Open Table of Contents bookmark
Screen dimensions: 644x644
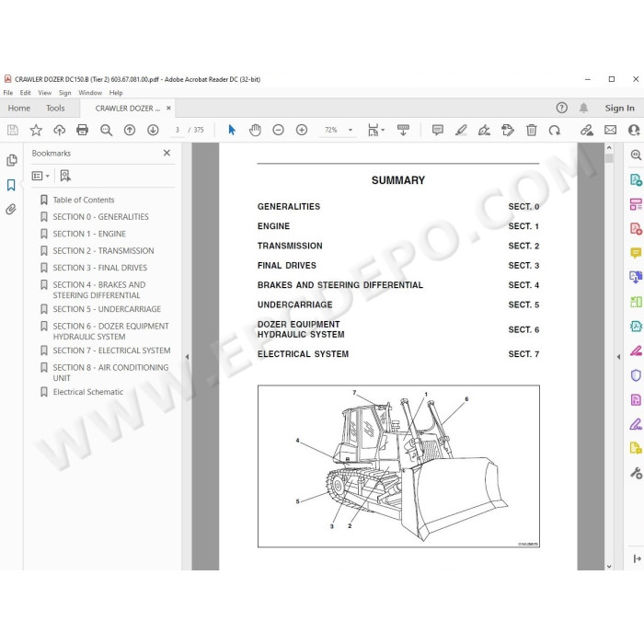click(84, 200)
